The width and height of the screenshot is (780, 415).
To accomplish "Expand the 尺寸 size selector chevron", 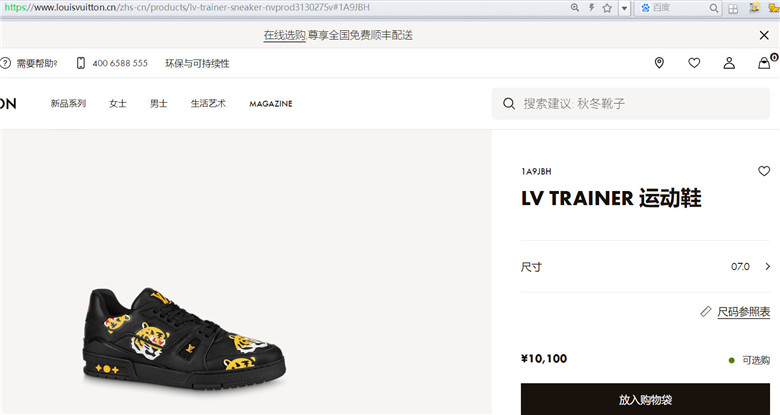I will (x=768, y=266).
